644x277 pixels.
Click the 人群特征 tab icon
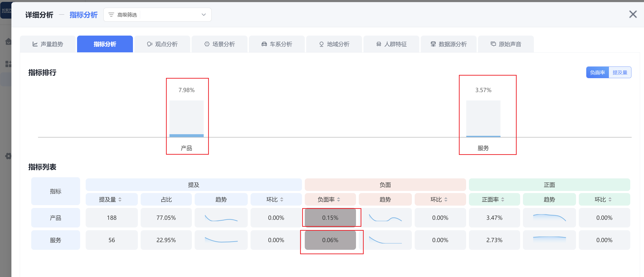pyautogui.click(x=379, y=44)
